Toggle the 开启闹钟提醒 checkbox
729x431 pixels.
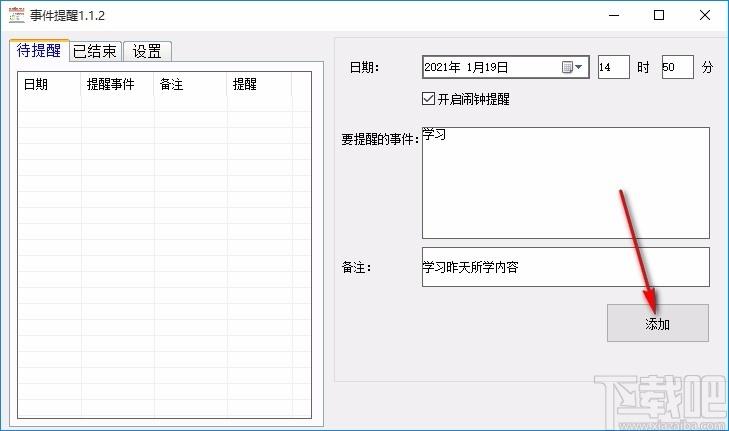(428, 99)
